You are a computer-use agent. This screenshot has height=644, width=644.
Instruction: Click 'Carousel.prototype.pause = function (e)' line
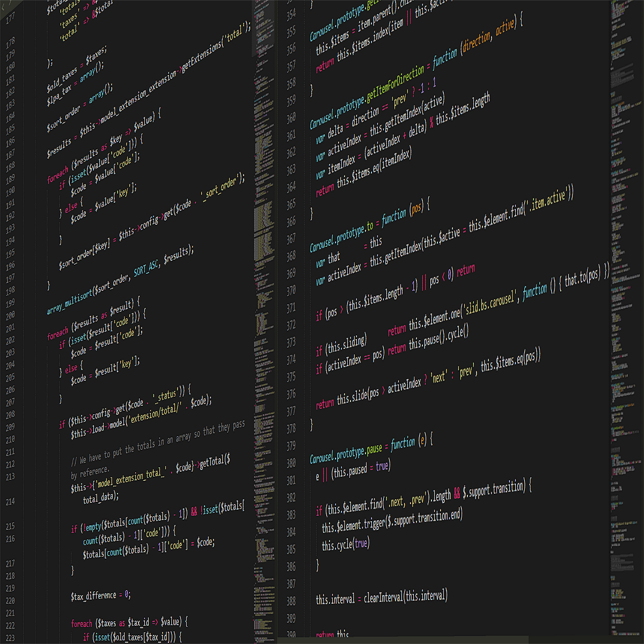[371, 449]
